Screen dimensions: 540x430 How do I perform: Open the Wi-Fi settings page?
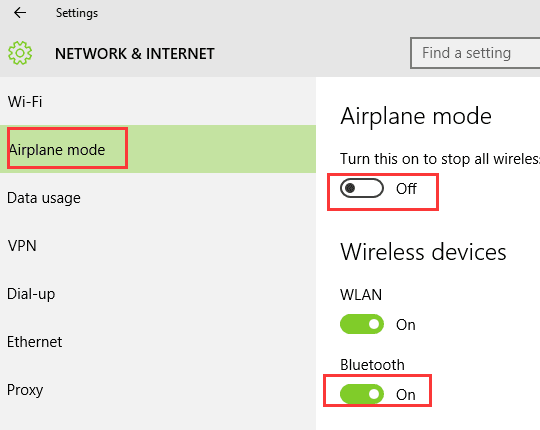tap(158, 102)
